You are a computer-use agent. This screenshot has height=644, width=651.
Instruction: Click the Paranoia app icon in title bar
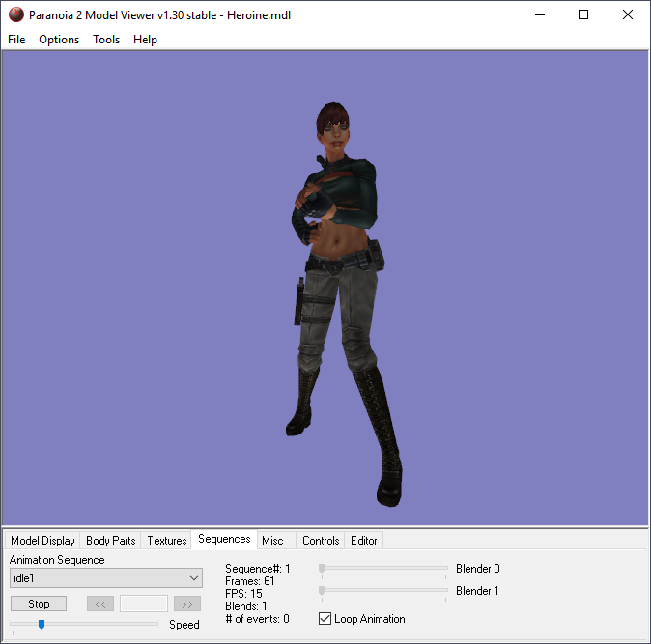click(x=16, y=14)
